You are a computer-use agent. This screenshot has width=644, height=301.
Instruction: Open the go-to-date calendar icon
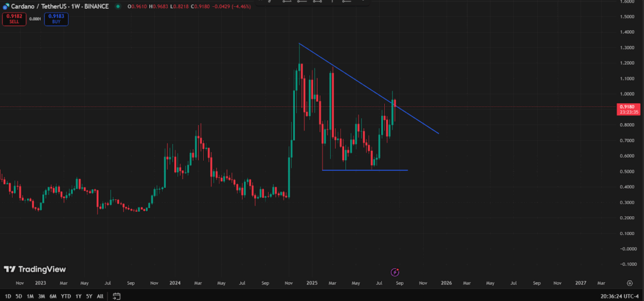pos(116,296)
